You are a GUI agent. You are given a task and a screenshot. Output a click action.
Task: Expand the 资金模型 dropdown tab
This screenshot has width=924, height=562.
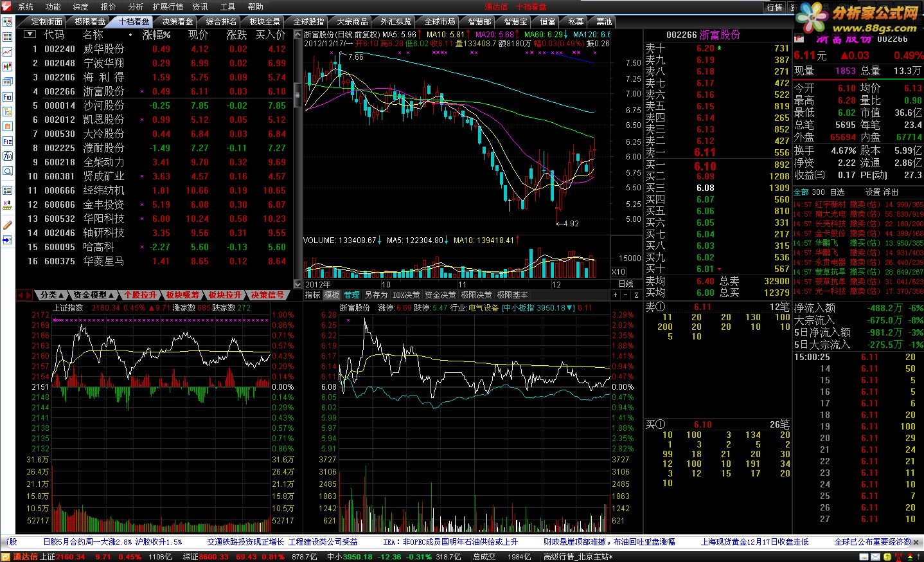[x=93, y=295]
